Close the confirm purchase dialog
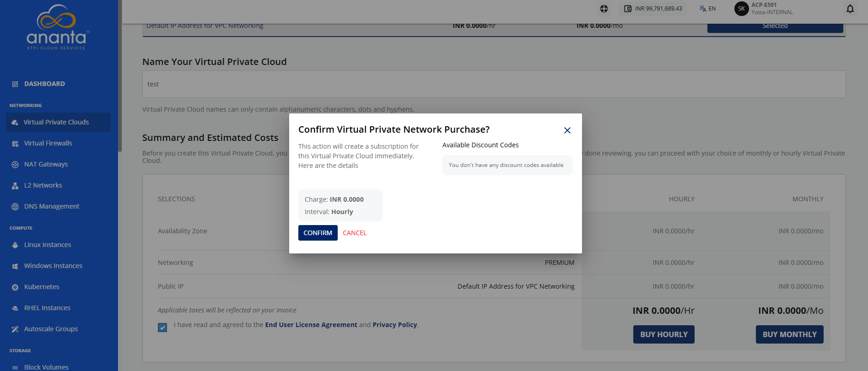Viewport: 868px width, 371px height. pyautogui.click(x=567, y=130)
